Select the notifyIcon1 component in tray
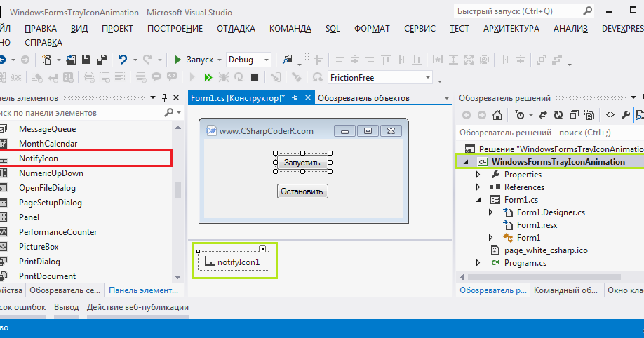 pos(234,262)
